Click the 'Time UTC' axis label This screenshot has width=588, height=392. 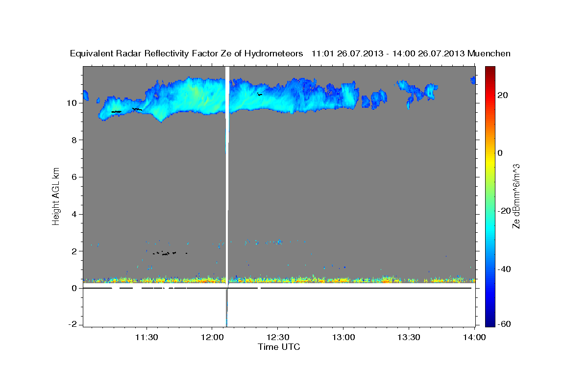tap(279, 347)
